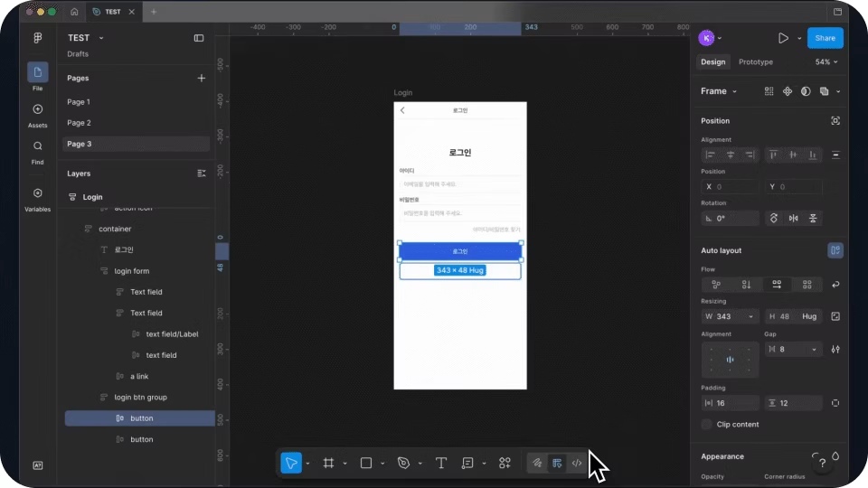Open the width sizing dropdown
Viewport: 868px width, 488px height.
pos(750,316)
